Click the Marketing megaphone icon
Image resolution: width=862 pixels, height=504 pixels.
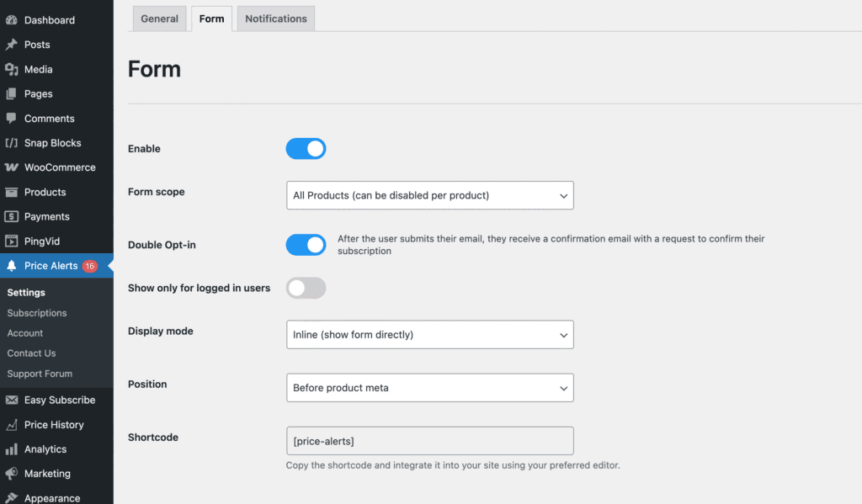pos(12,474)
